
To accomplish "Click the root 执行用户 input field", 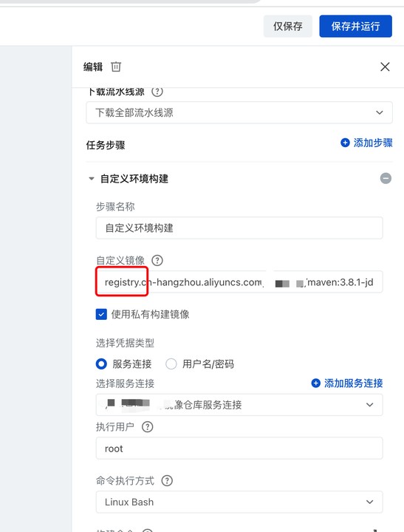I will pyautogui.click(x=239, y=449).
